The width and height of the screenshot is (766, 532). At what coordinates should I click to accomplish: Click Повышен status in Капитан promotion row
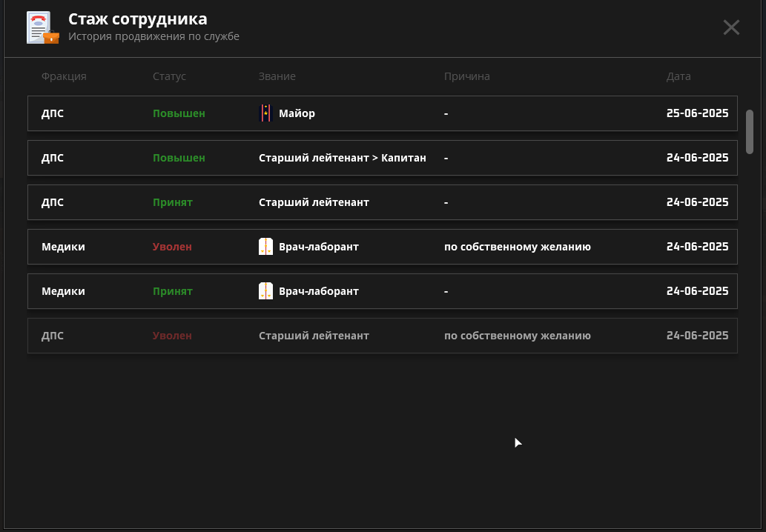179,158
